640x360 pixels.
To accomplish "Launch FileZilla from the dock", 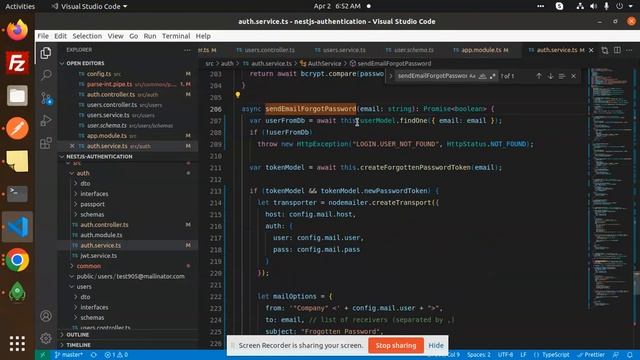I will pyautogui.click(x=17, y=63).
